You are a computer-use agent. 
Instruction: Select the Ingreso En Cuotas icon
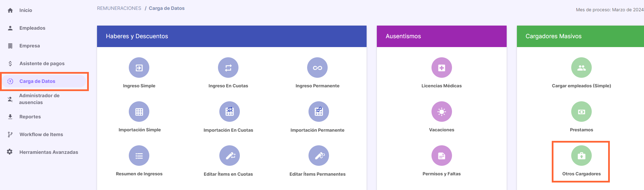point(228,68)
